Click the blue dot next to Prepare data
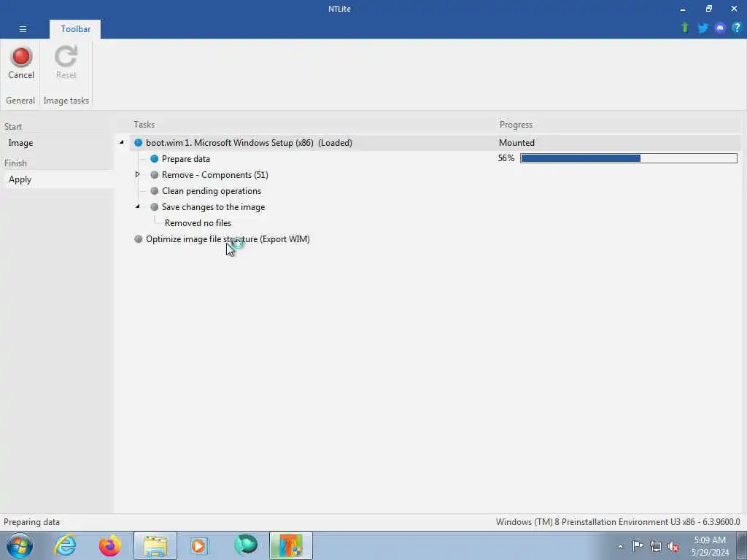 pos(155,158)
